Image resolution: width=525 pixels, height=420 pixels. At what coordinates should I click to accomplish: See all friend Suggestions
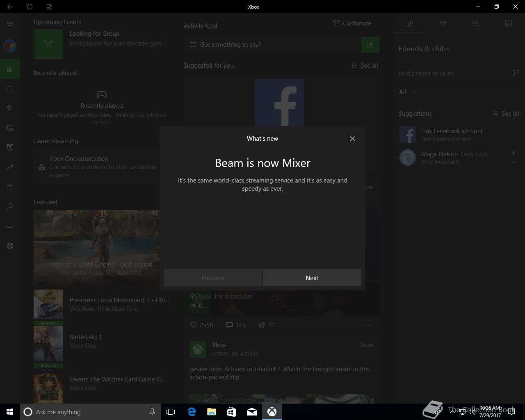pos(506,114)
